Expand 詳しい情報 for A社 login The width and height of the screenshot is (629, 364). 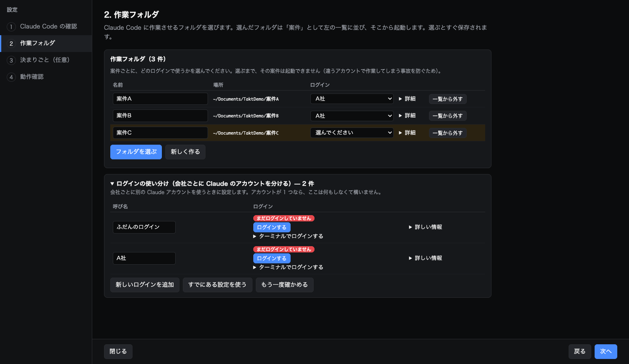pos(426,258)
